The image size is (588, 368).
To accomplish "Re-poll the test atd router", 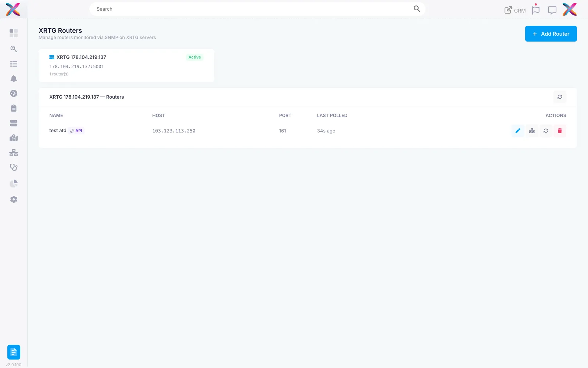I will [546, 131].
